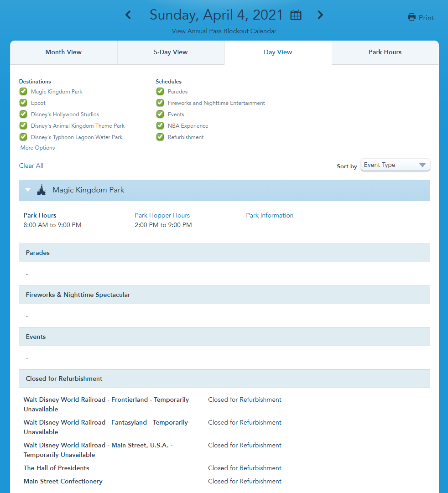Image resolution: width=448 pixels, height=493 pixels.
Task: Expand More Options under Destinations
Action: pos(37,148)
